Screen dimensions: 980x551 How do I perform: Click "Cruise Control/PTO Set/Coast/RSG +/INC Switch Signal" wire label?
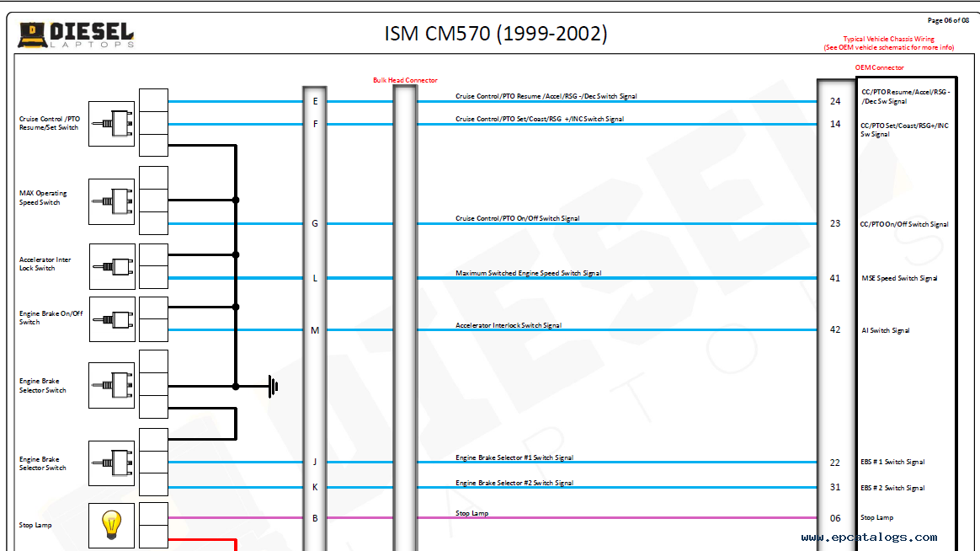(540, 119)
